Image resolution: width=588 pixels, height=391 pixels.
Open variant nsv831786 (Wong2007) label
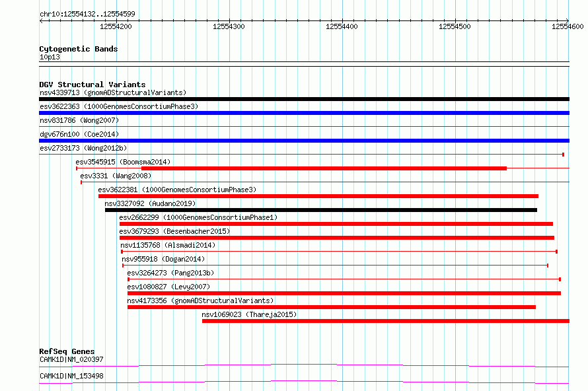(79, 120)
